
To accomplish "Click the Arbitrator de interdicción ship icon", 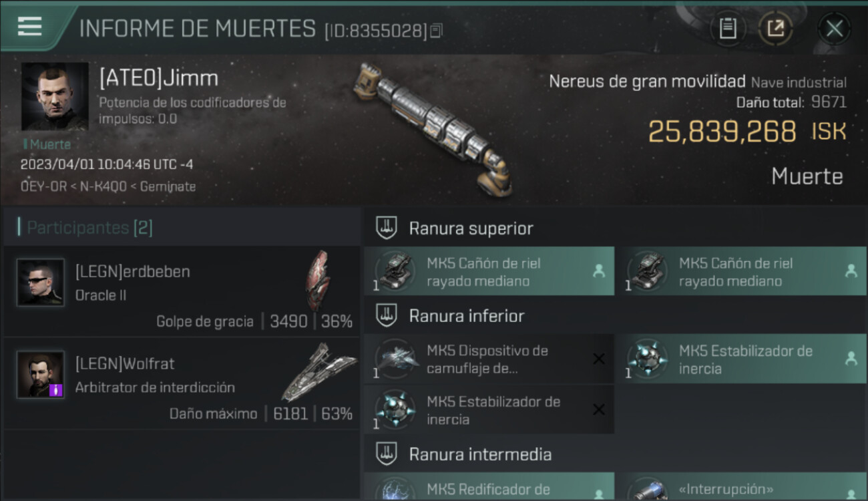I will tap(318, 371).
